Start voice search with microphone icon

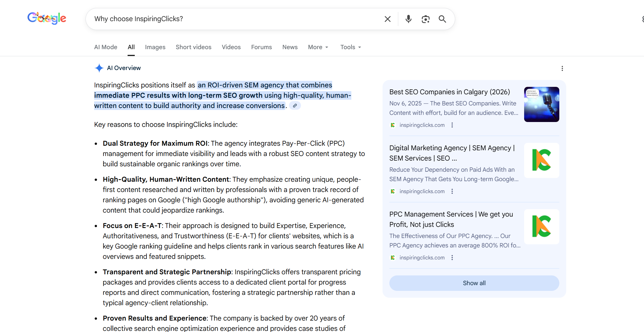[408, 19]
